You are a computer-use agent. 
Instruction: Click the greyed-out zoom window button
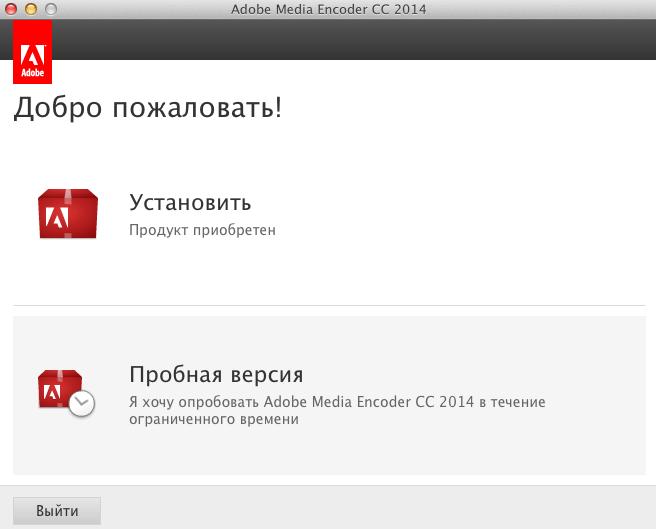tap(51, 9)
